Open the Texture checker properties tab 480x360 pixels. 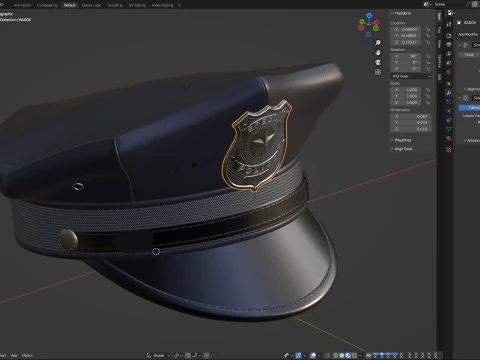[449, 150]
